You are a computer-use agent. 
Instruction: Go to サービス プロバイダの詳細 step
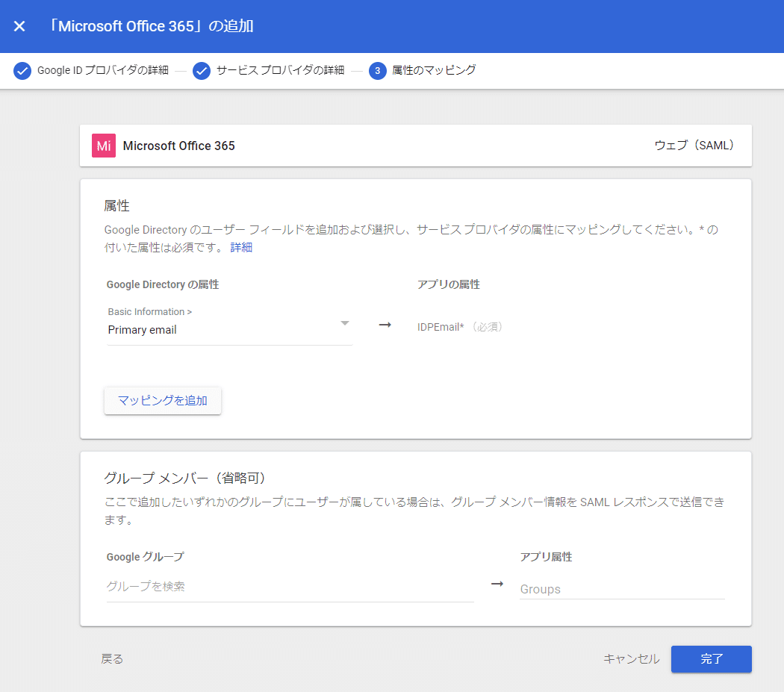[x=280, y=70]
